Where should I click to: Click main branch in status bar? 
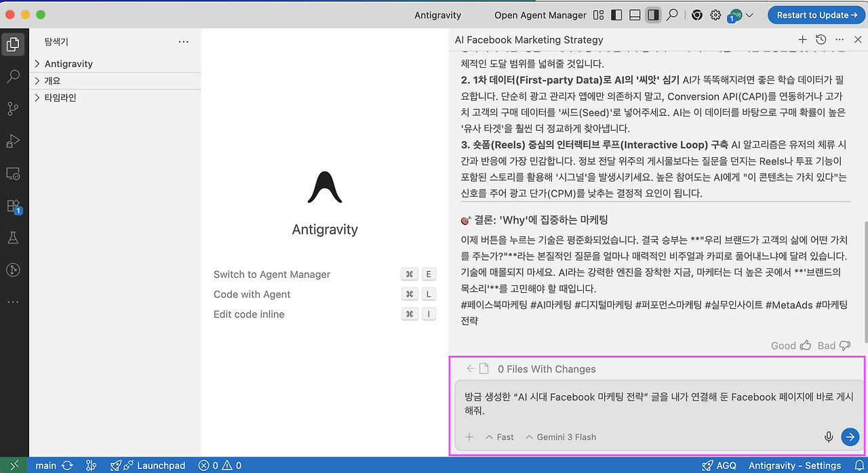click(x=45, y=466)
